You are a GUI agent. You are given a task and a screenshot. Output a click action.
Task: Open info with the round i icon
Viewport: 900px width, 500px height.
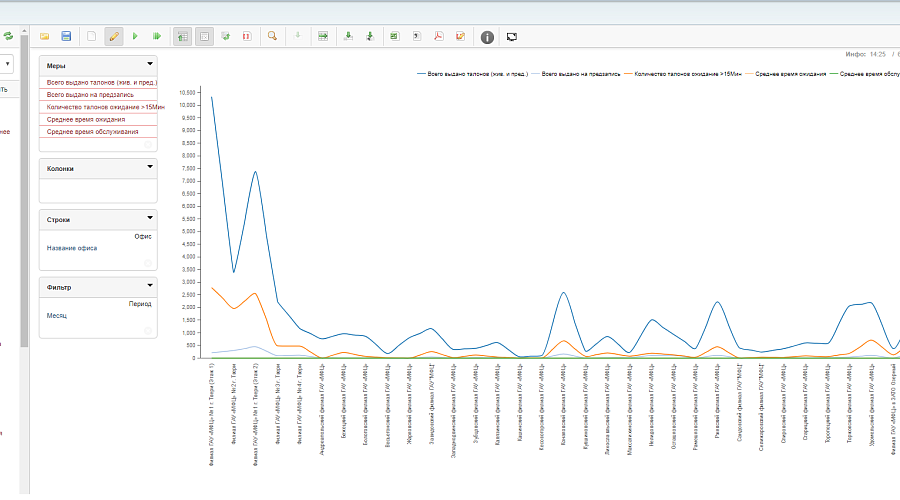point(487,37)
